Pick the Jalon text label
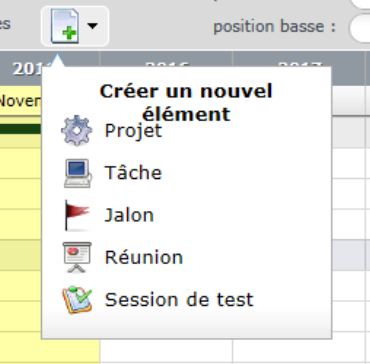 click(129, 215)
